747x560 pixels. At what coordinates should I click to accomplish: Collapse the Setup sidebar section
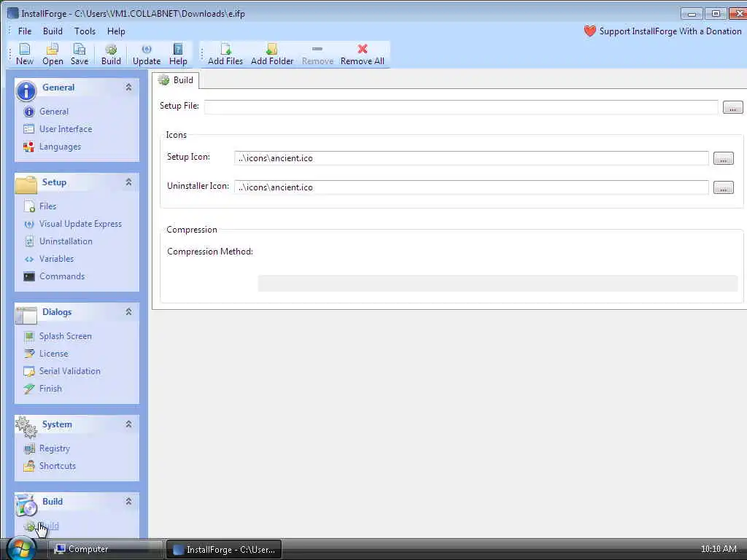pyautogui.click(x=128, y=182)
